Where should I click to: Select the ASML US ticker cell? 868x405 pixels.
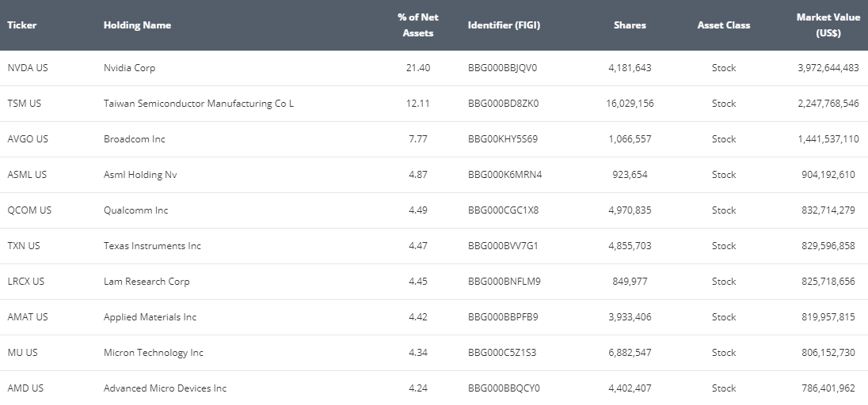pyautogui.click(x=27, y=175)
